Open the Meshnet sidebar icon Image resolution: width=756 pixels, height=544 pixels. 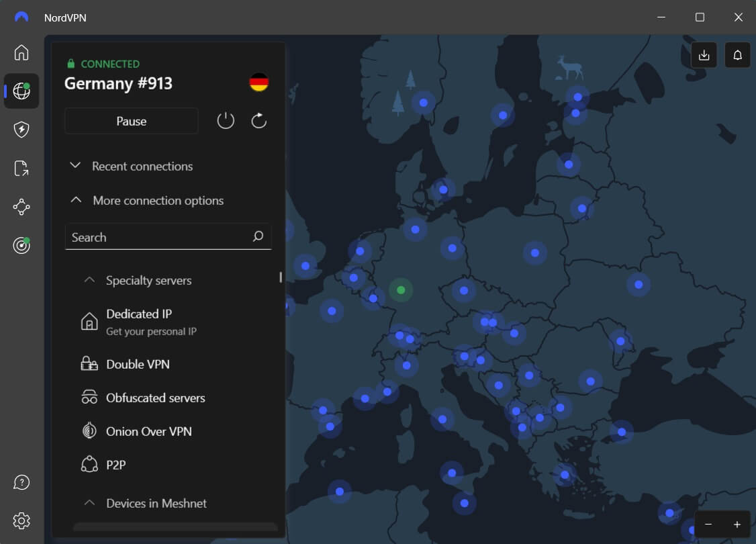point(21,207)
